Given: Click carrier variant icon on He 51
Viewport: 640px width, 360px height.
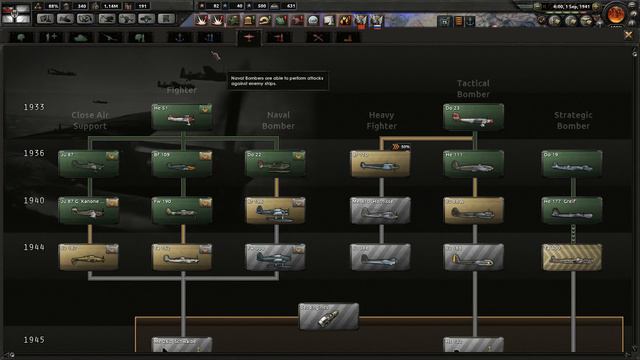Looking at the screenshot, I should coord(205,109).
